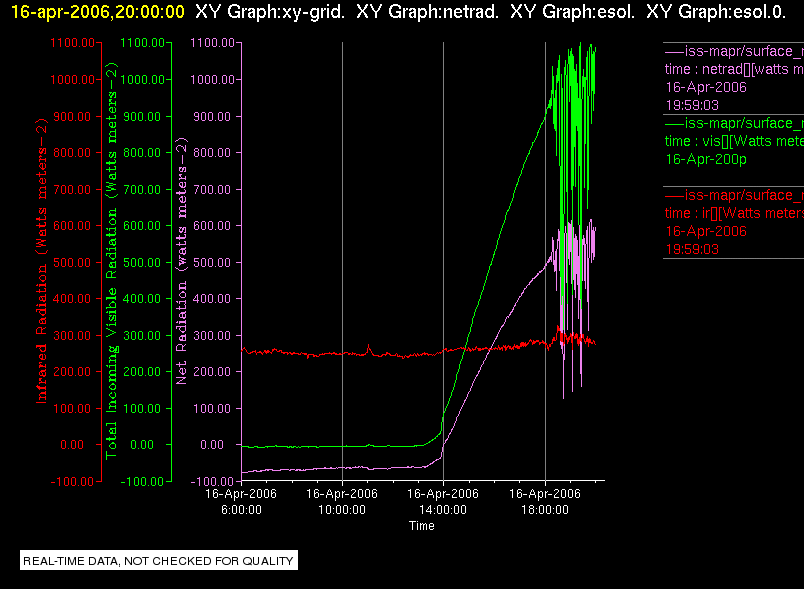Select the 'XY Graph:esol.0.' title text
This screenshot has height=589, width=804.
[716, 12]
